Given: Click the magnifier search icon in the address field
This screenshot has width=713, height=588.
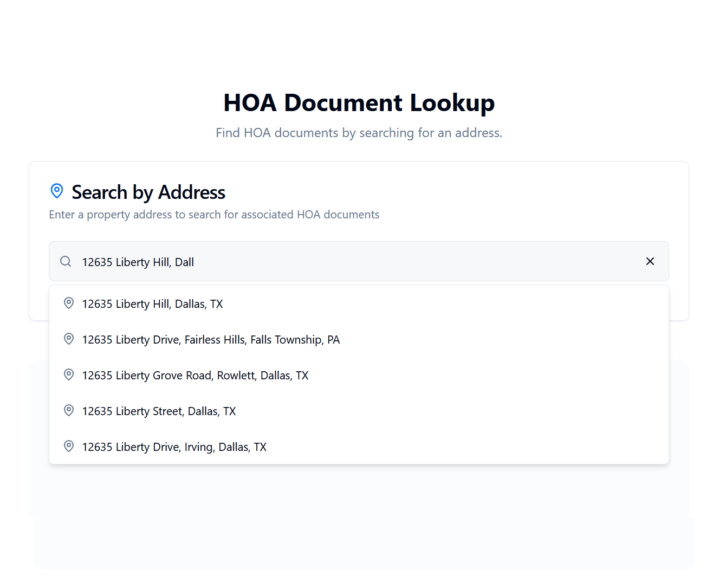Looking at the screenshot, I should pyautogui.click(x=66, y=261).
